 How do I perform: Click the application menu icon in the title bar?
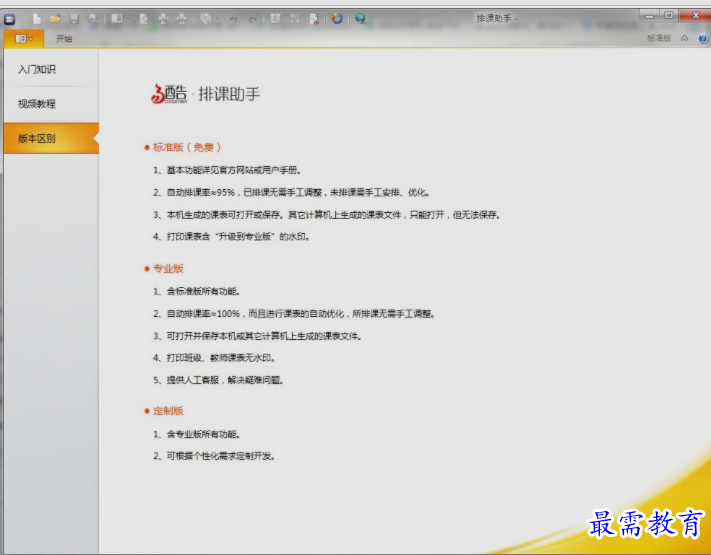(x=10, y=19)
